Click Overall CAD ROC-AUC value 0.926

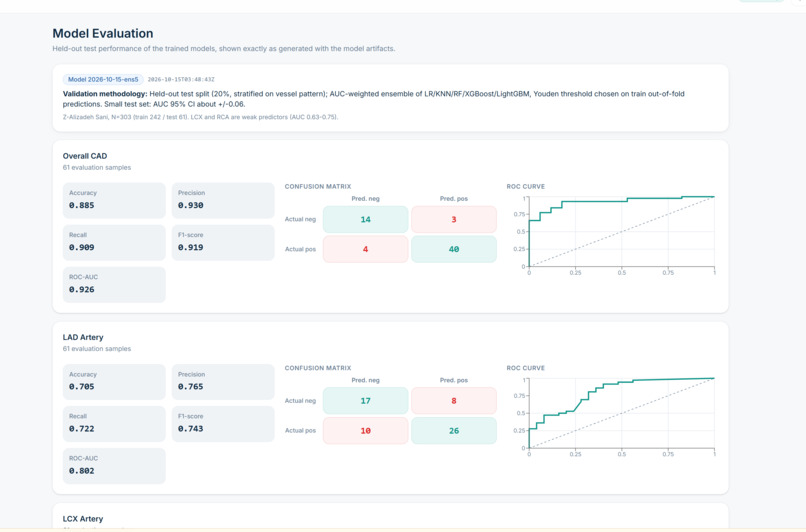point(82,289)
